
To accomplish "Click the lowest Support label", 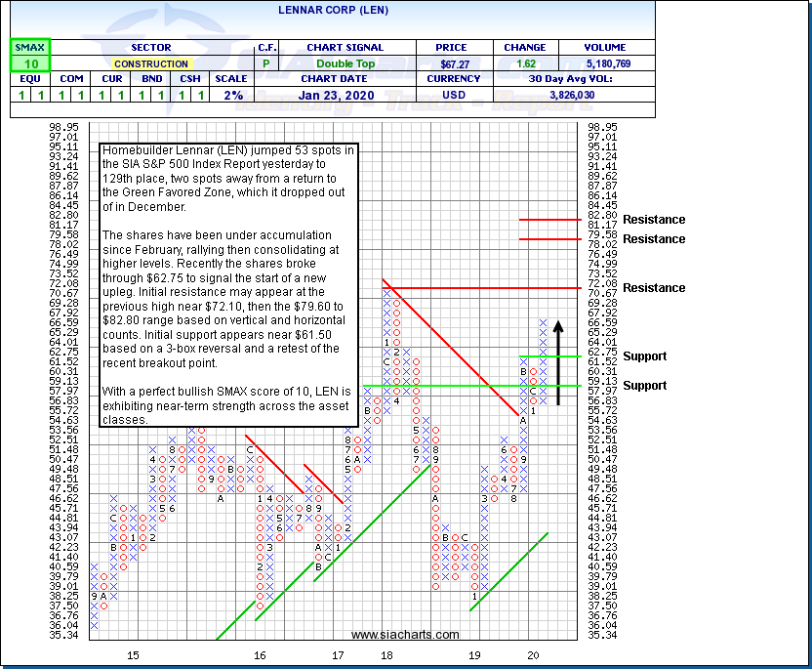I will tap(644, 386).
